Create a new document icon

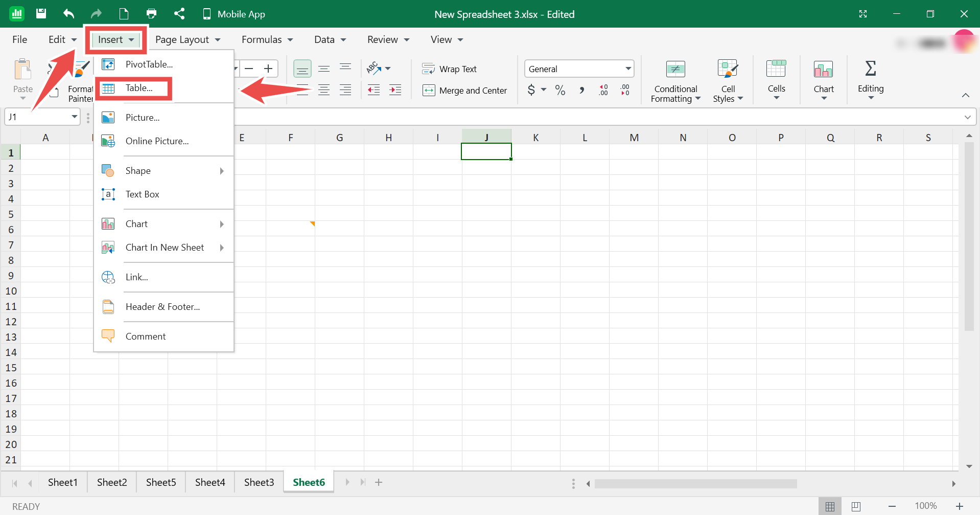[124, 14]
